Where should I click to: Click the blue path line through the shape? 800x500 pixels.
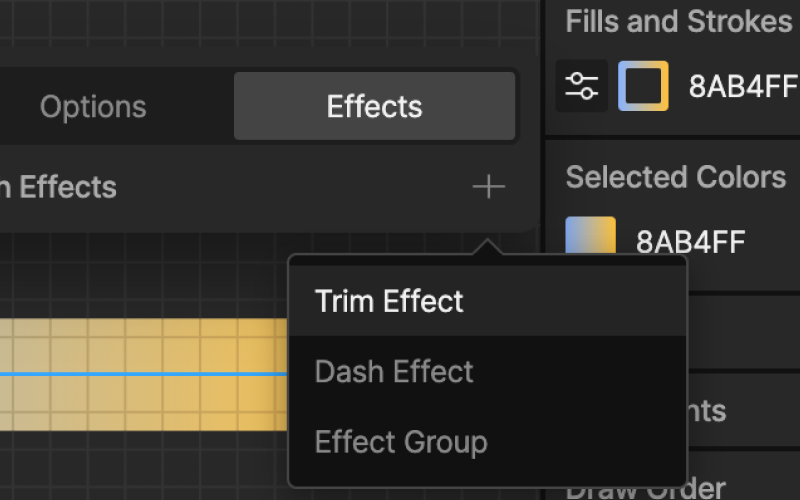[143, 374]
